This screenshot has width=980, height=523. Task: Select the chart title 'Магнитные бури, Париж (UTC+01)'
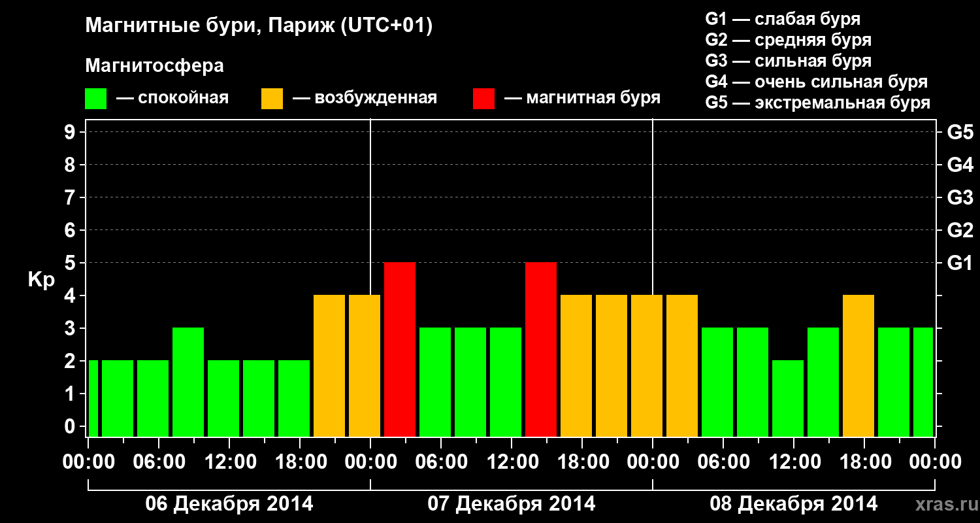point(259,27)
